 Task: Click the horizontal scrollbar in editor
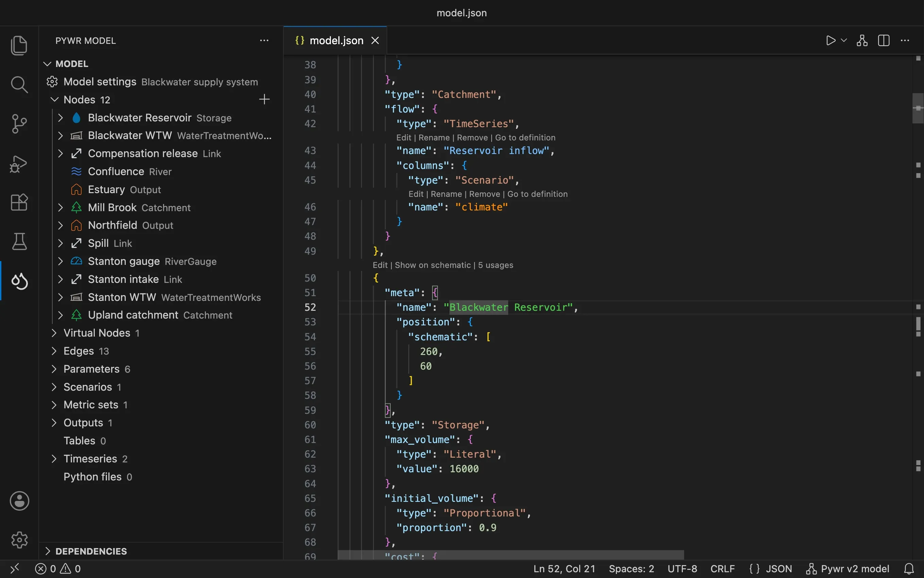511,555
